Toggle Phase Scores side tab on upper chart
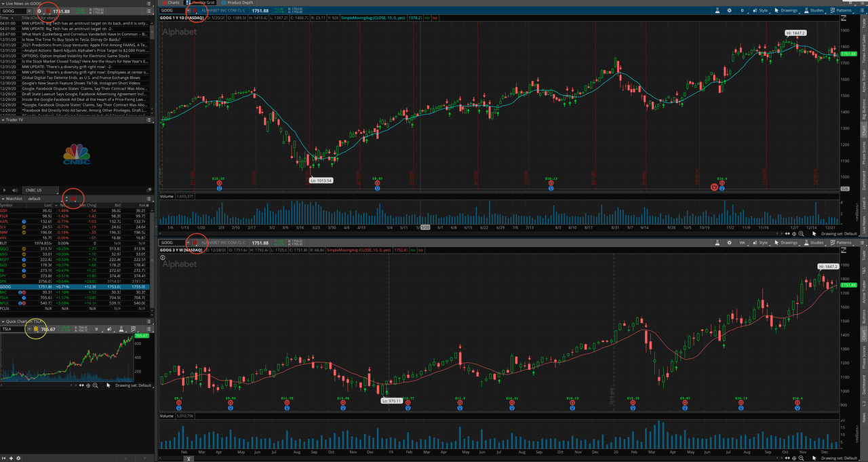 864,153
